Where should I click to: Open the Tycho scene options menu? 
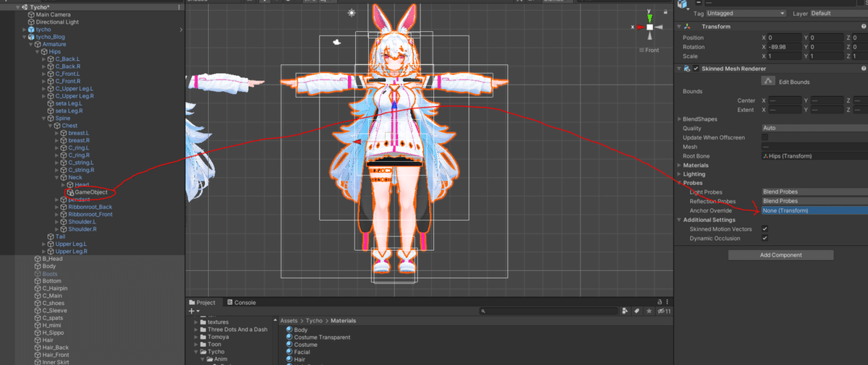(181, 7)
